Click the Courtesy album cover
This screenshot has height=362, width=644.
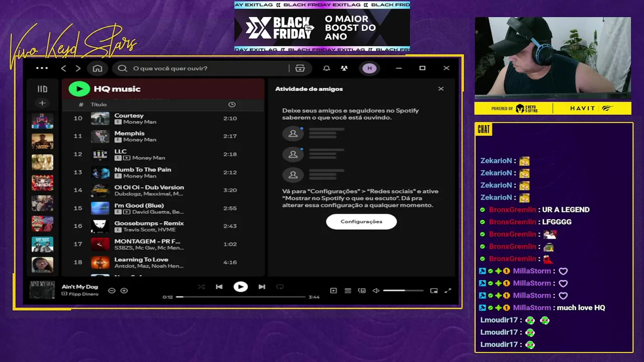[100, 119]
